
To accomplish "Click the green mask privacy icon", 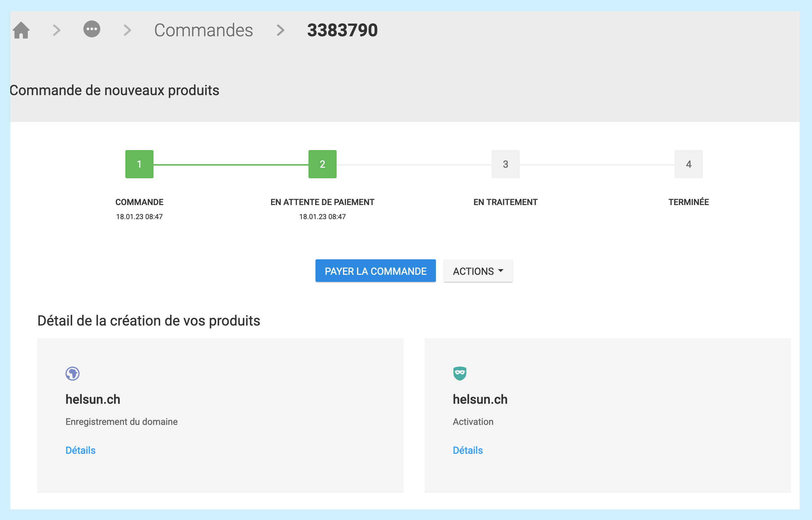I will tap(460, 373).
